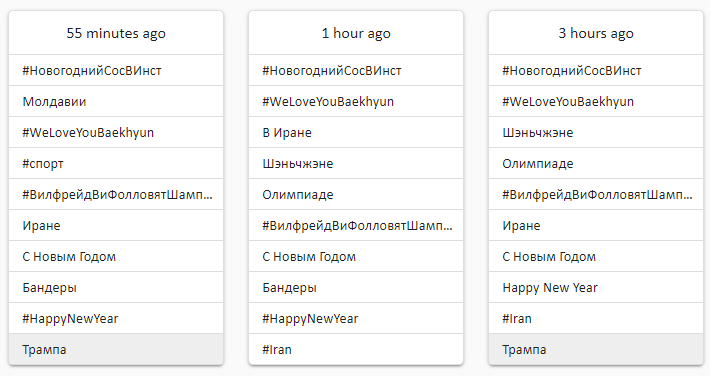
Task: Open Олимпиаде in 1 hour ago list
Action: 356,195
